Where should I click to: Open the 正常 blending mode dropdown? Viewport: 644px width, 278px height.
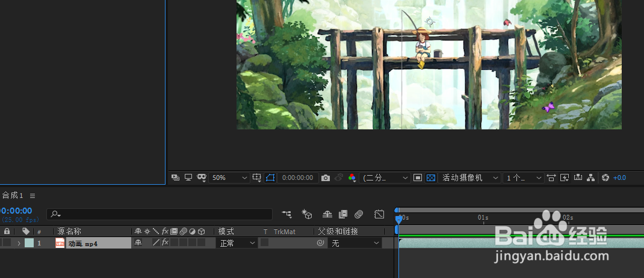pos(237,243)
